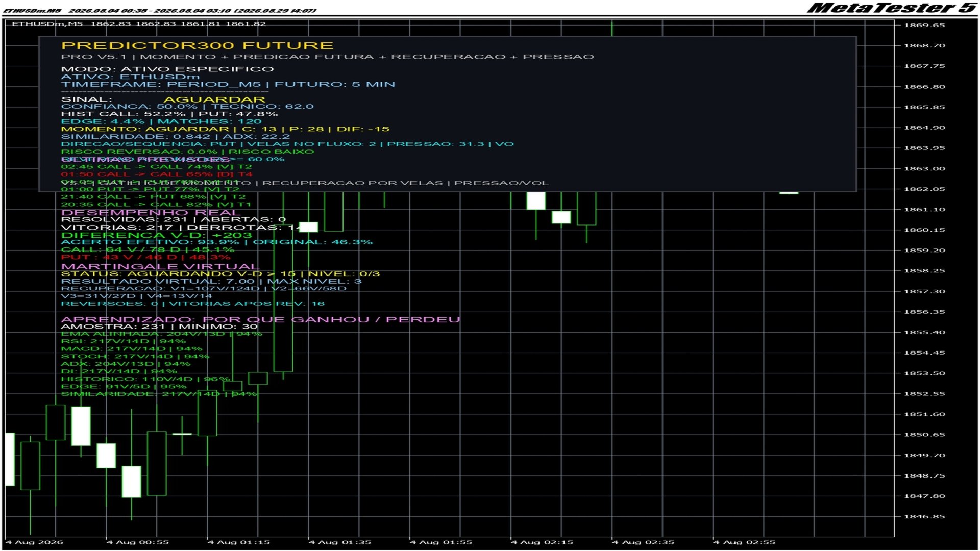Click the CALL: 64 V / 78 D line

148,249
